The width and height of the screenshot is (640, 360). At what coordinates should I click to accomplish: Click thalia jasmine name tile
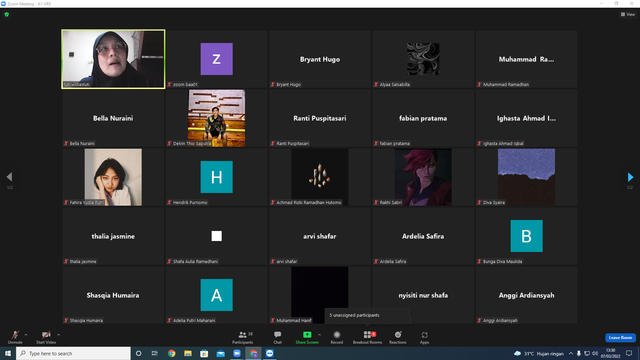pos(113,236)
